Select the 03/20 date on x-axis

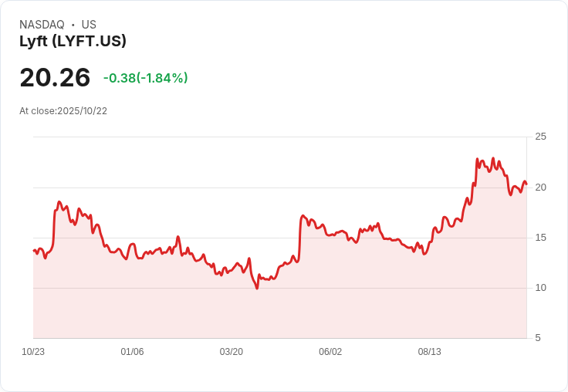point(232,352)
